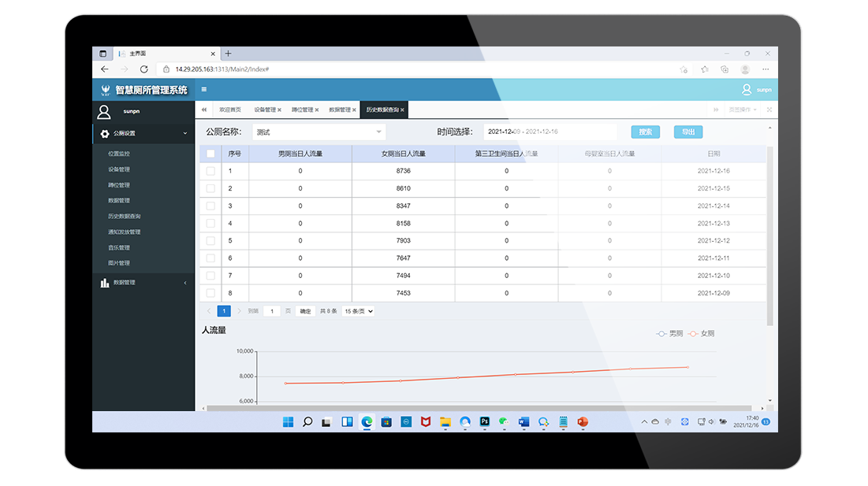Add page to favorites icon in address bar
This screenshot has height=486, width=868.
pyautogui.click(x=684, y=69)
